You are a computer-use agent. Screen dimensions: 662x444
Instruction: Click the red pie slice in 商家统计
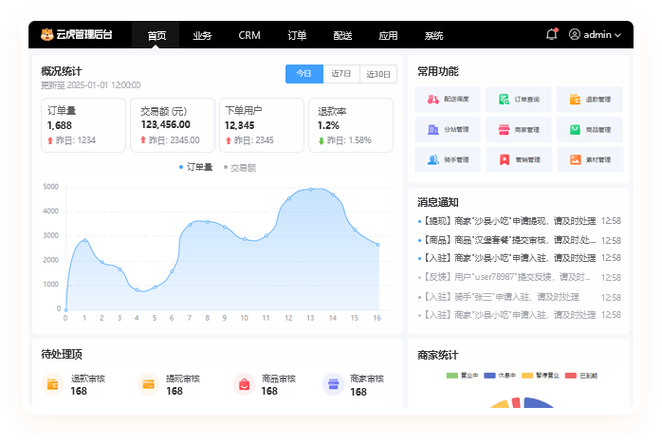point(516,402)
